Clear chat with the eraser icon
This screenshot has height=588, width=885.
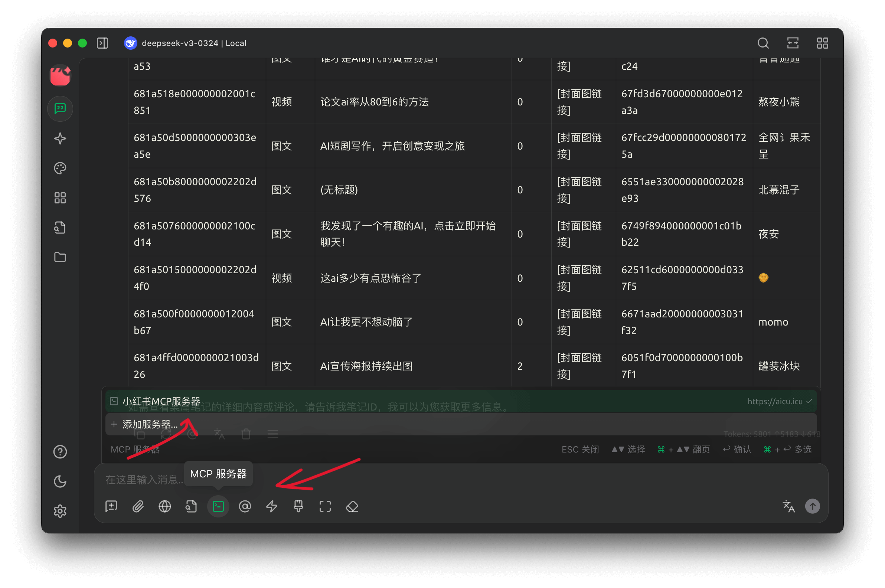pyautogui.click(x=352, y=506)
